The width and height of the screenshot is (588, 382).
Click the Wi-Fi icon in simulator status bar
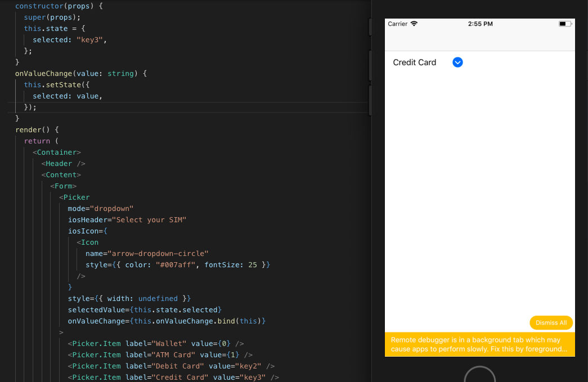[414, 24]
